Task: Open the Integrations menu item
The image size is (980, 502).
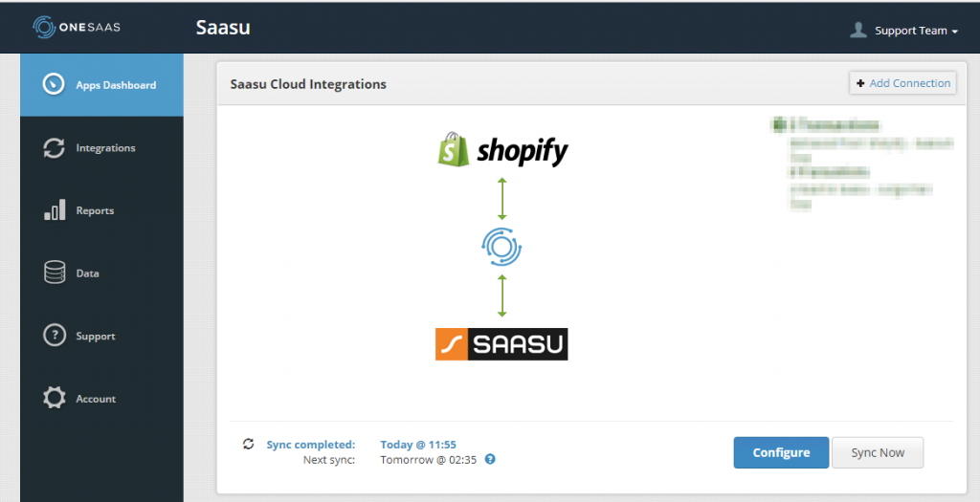Action: point(101,148)
